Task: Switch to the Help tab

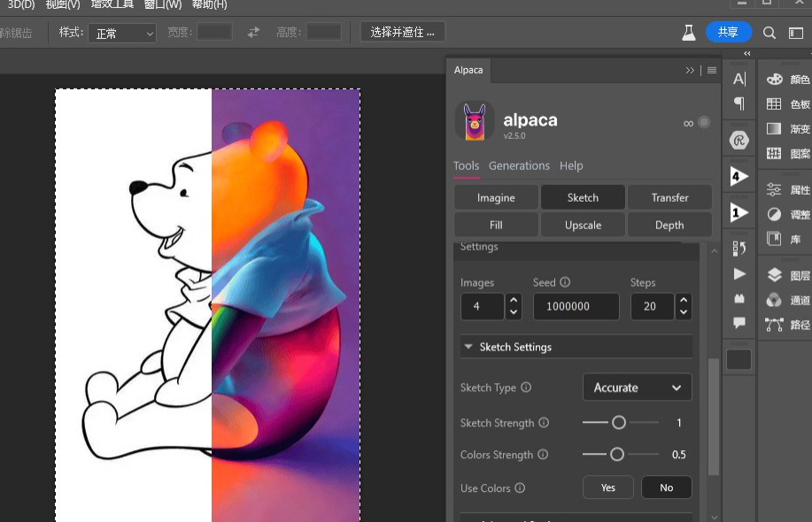Action: [x=571, y=166]
